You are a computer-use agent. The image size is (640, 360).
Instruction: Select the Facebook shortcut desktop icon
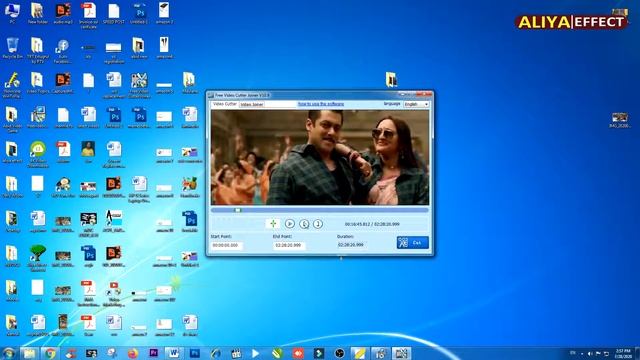tap(63, 51)
